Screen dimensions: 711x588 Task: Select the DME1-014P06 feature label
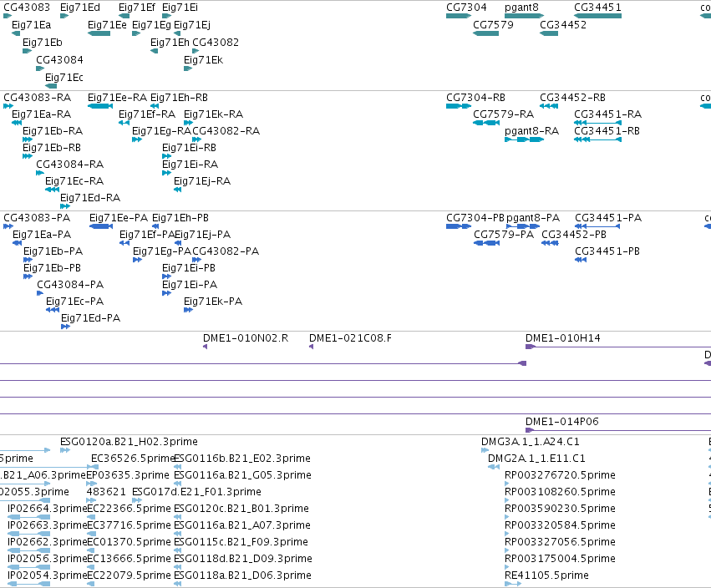pos(562,422)
